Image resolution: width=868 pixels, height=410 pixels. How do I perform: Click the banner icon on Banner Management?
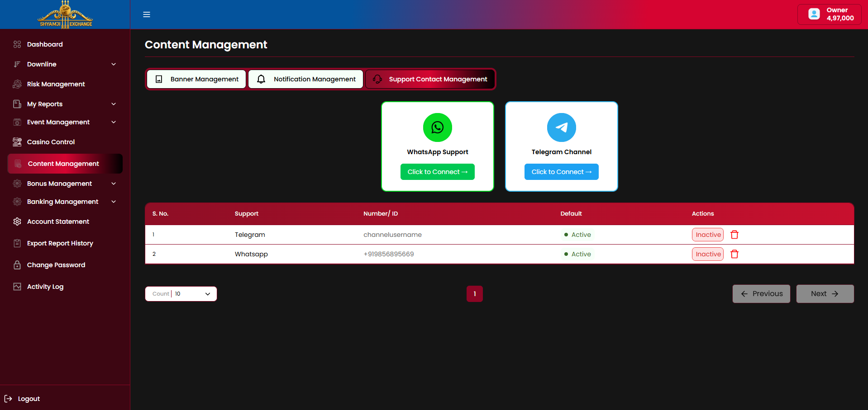[x=159, y=79]
